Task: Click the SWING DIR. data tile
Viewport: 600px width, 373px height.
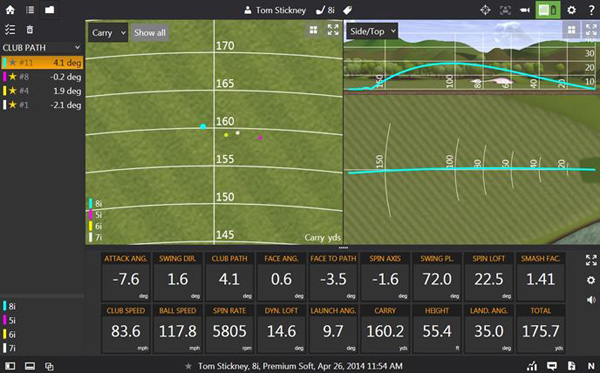Action: pyautogui.click(x=178, y=276)
